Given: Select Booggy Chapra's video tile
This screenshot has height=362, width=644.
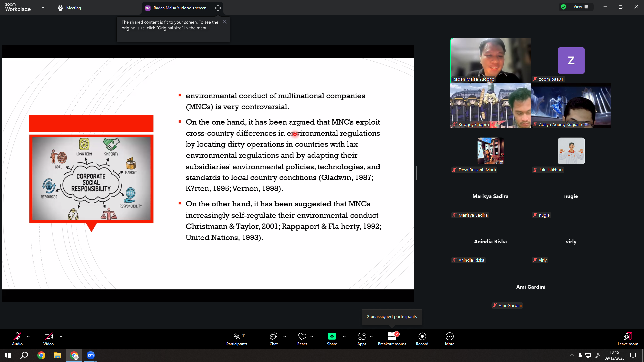Looking at the screenshot, I should pos(490,106).
